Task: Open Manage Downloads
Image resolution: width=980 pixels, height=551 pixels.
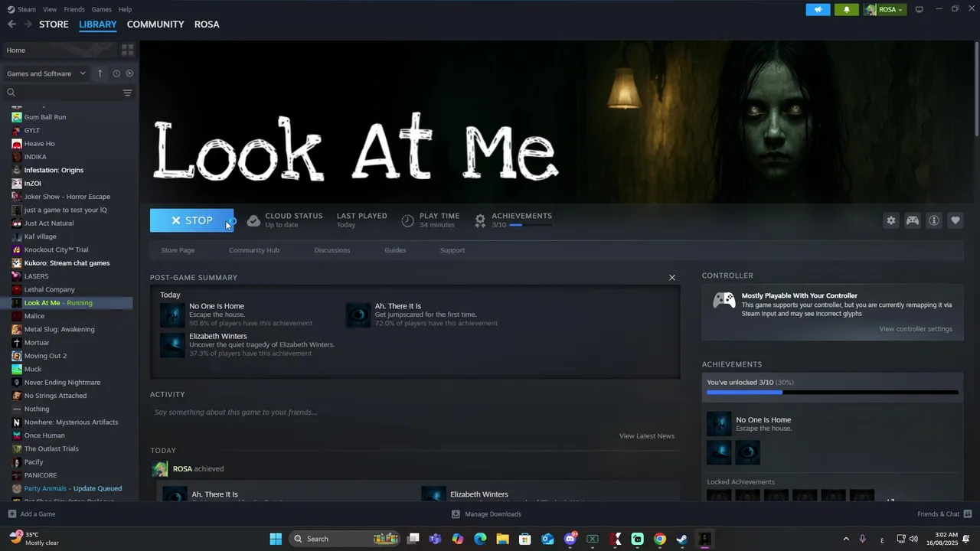Action: click(x=486, y=514)
